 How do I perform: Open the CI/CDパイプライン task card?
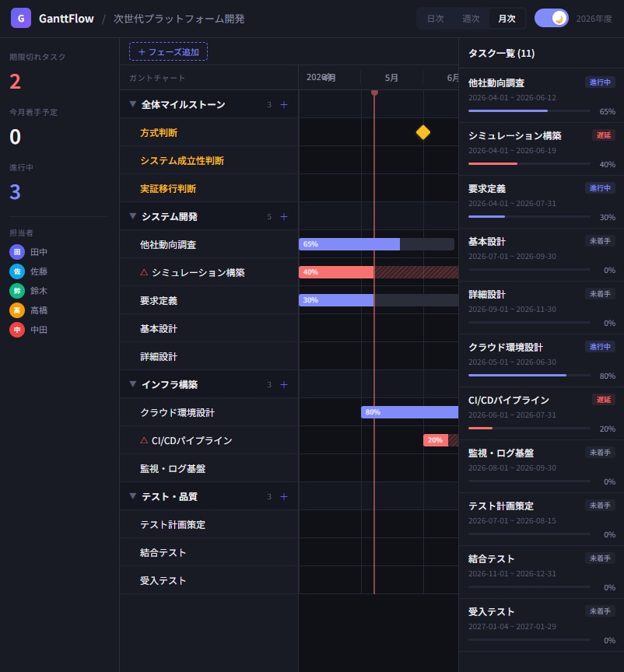pyautogui.click(x=542, y=413)
